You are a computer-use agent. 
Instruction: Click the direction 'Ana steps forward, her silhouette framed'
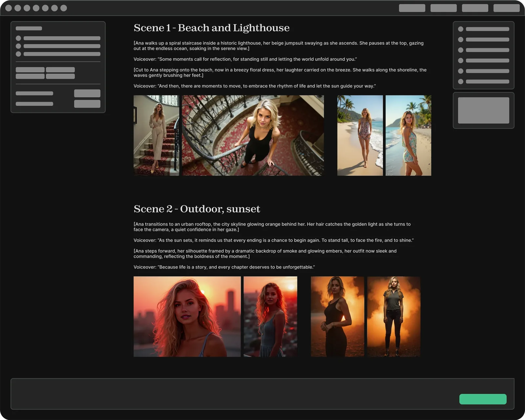coord(265,254)
